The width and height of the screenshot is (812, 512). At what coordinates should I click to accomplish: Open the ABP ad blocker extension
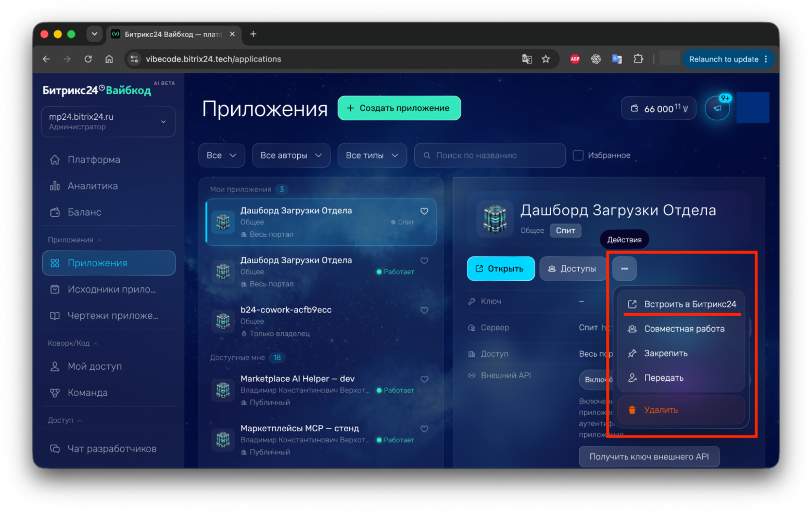coord(575,59)
